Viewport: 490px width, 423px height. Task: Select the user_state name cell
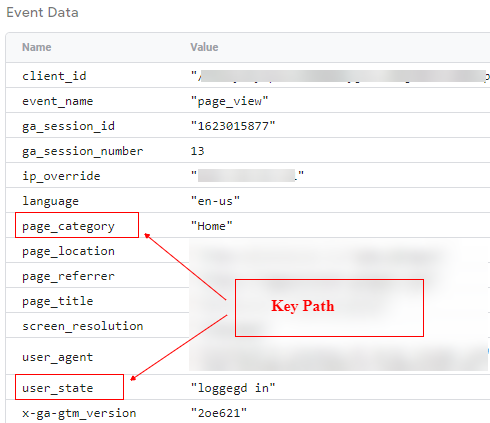57,388
